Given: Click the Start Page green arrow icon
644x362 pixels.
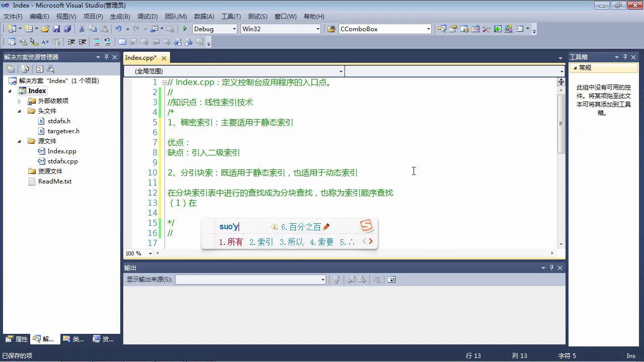Looking at the screenshot, I should 498,29.
